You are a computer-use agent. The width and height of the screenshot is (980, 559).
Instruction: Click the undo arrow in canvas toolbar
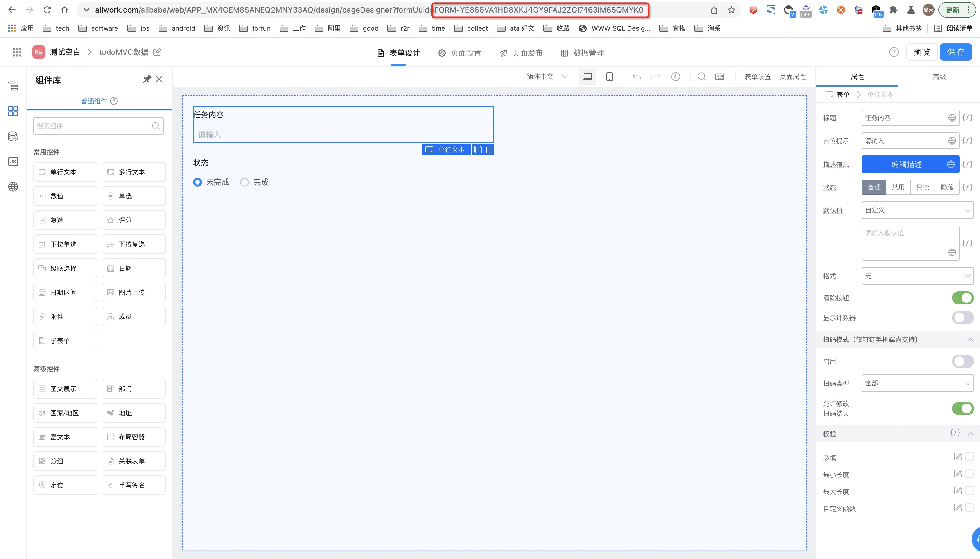[637, 77]
